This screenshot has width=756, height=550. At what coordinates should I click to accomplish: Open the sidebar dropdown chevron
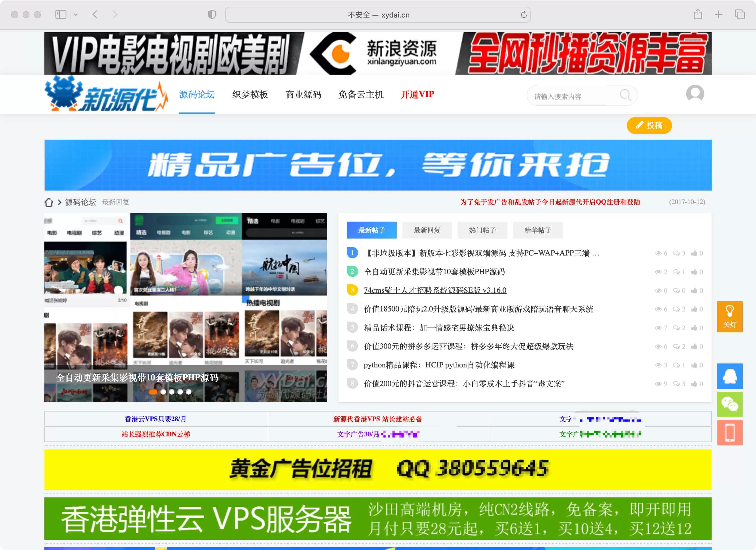pos(76,15)
